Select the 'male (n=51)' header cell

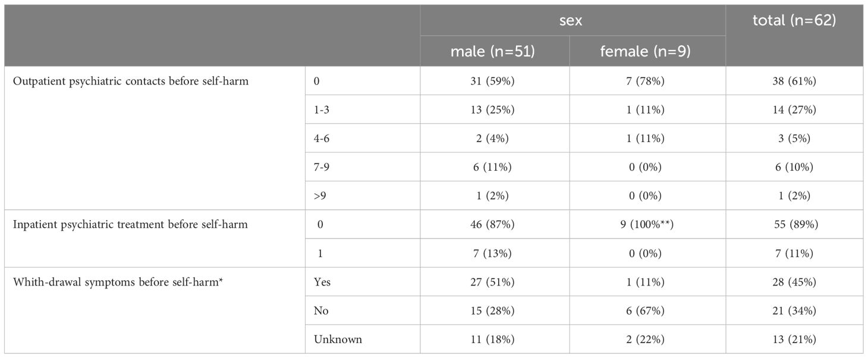(495, 51)
